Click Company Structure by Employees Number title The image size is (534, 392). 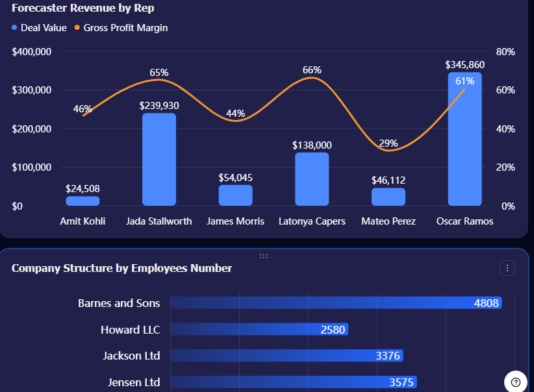pyautogui.click(x=121, y=268)
